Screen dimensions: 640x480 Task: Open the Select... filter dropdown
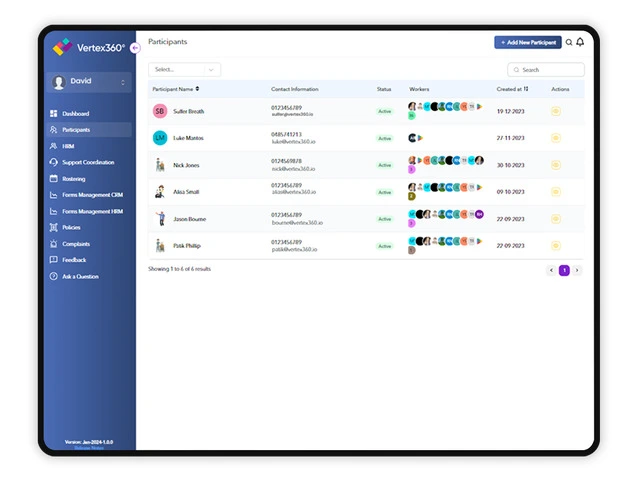pyautogui.click(x=184, y=70)
